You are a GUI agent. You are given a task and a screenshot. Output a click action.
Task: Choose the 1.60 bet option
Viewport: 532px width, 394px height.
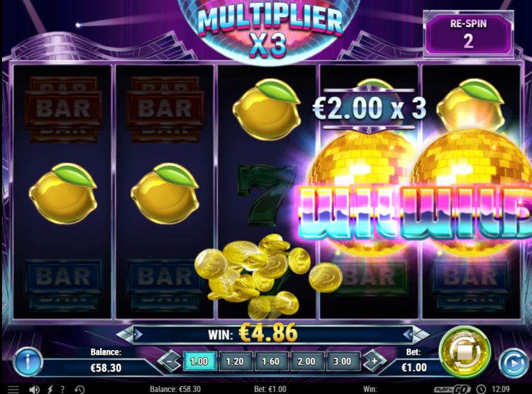(x=271, y=361)
